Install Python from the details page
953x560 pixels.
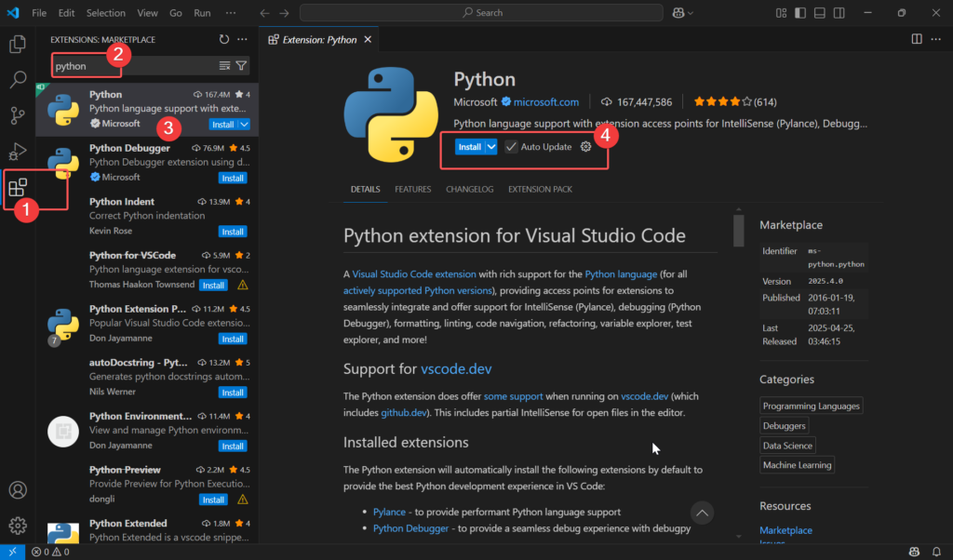[x=469, y=147]
